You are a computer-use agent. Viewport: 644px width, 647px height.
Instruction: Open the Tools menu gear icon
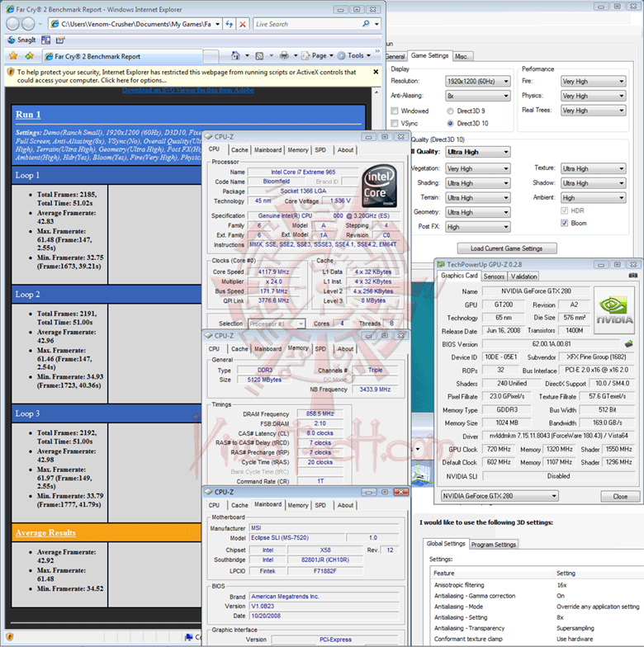342,56
